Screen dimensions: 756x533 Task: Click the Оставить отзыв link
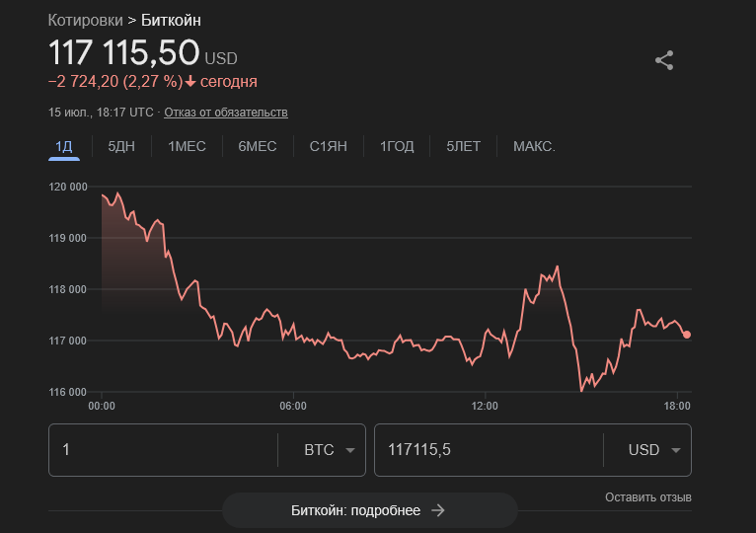pyautogui.click(x=648, y=497)
